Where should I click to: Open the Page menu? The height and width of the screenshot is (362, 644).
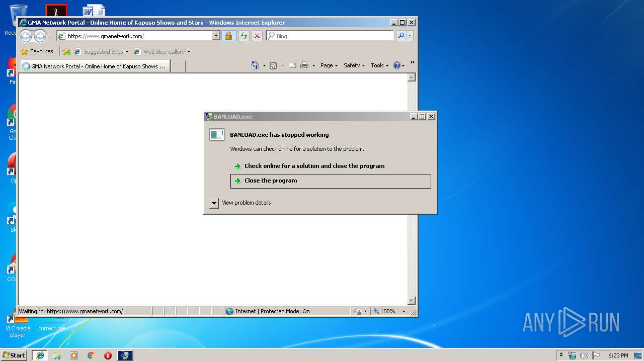329,65
